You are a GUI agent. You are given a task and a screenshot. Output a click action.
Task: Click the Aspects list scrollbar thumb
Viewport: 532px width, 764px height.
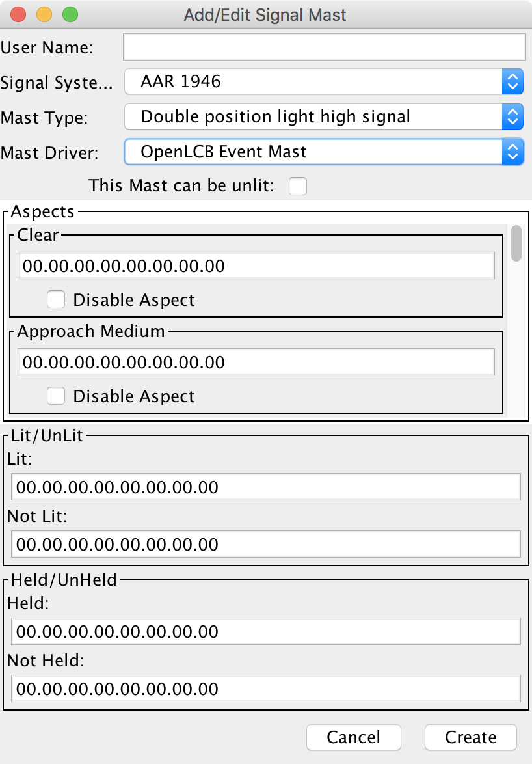pos(516,243)
